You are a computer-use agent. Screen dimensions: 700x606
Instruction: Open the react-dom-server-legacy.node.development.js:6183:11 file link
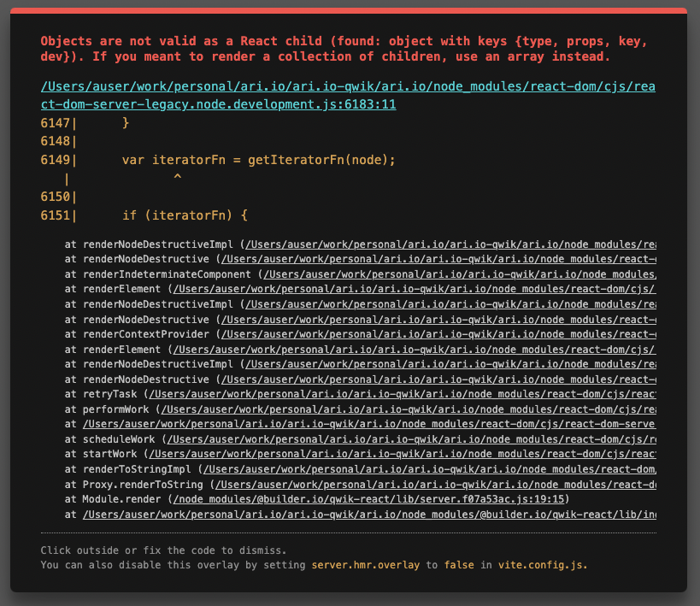pyautogui.click(x=348, y=95)
